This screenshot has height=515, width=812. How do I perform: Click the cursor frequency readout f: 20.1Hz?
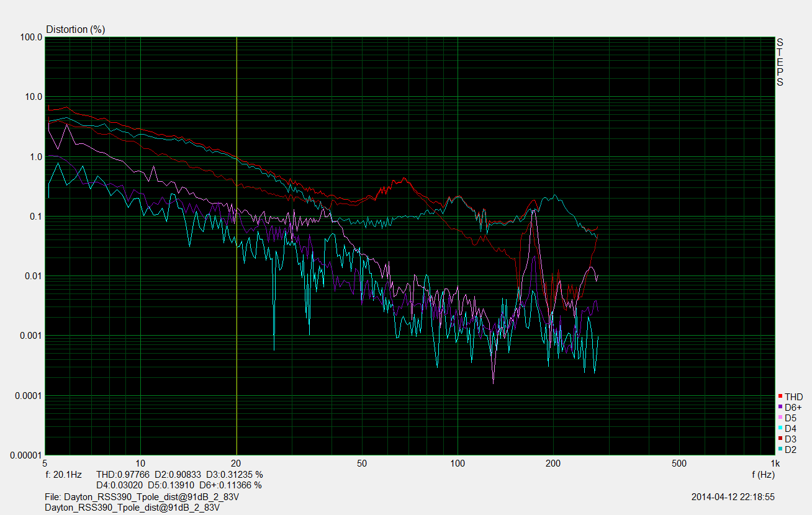(x=63, y=475)
